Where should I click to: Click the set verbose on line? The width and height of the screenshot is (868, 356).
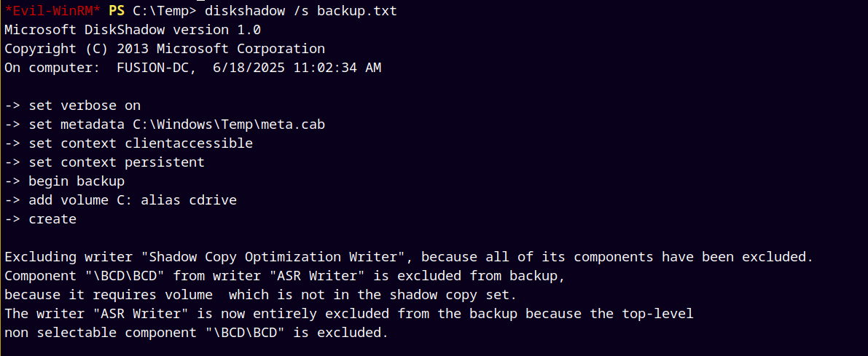click(x=73, y=106)
